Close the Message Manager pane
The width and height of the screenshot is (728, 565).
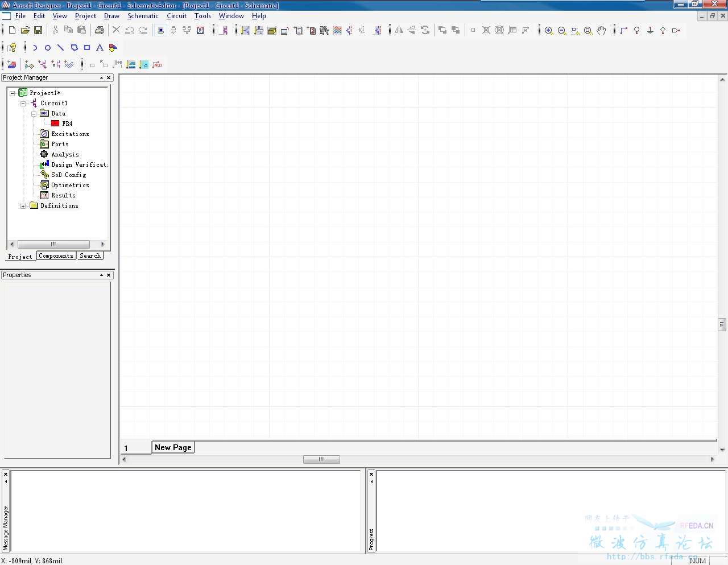click(6, 474)
